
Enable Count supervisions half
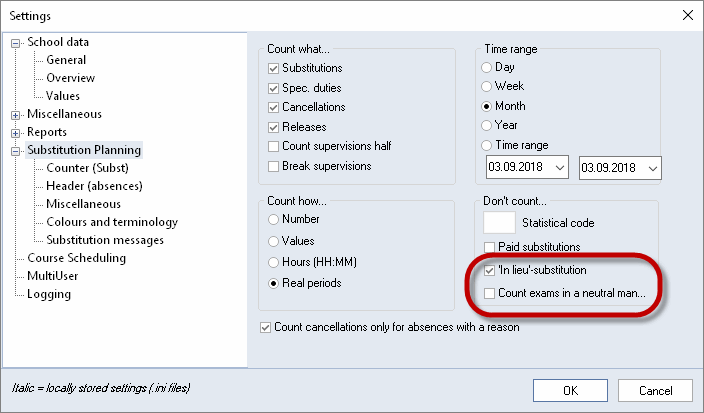274,146
